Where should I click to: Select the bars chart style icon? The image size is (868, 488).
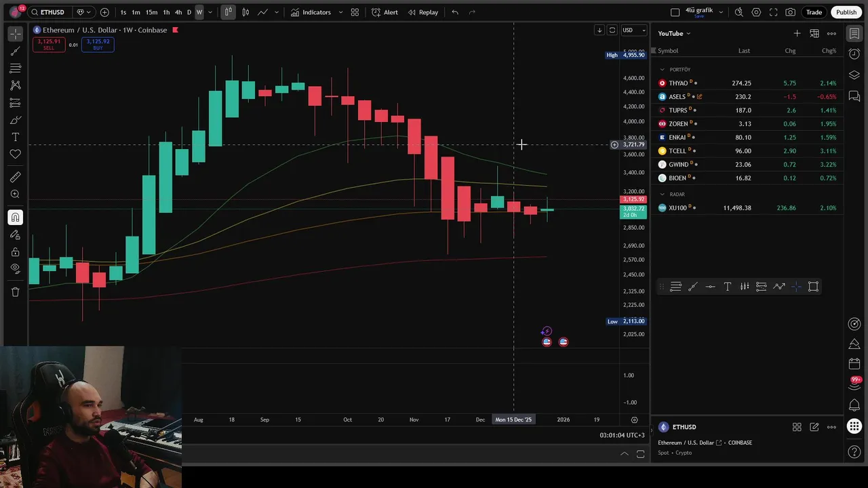coord(228,12)
